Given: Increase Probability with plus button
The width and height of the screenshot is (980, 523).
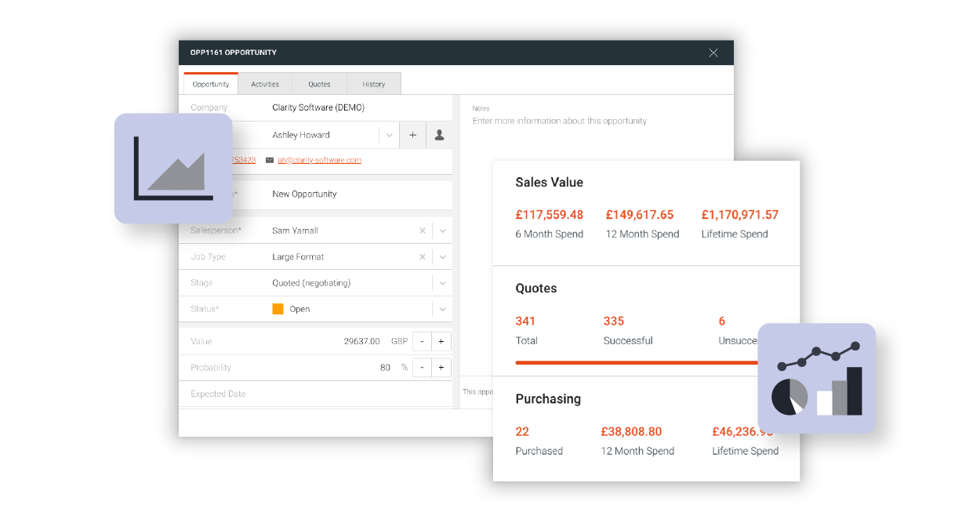Looking at the screenshot, I should 441,367.
